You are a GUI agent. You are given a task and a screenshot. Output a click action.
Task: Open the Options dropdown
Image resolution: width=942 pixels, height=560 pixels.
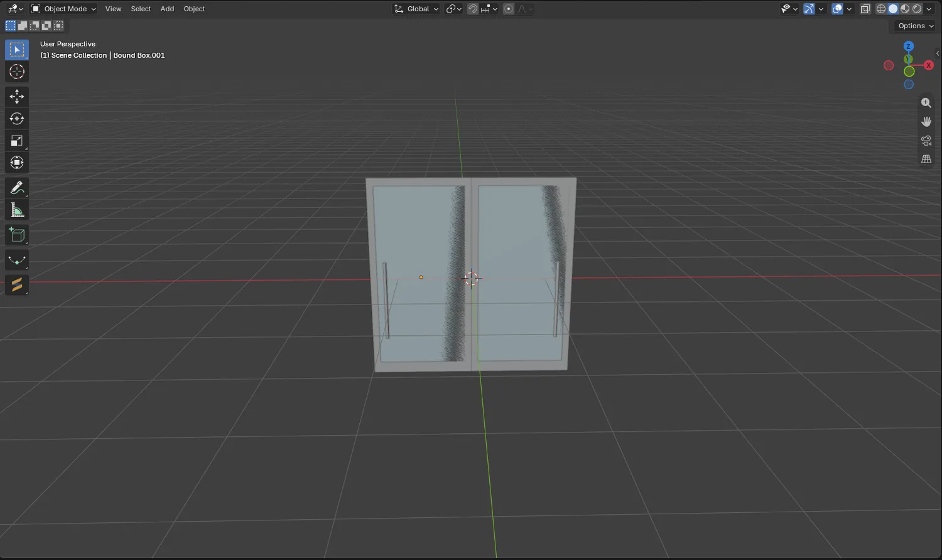916,26
